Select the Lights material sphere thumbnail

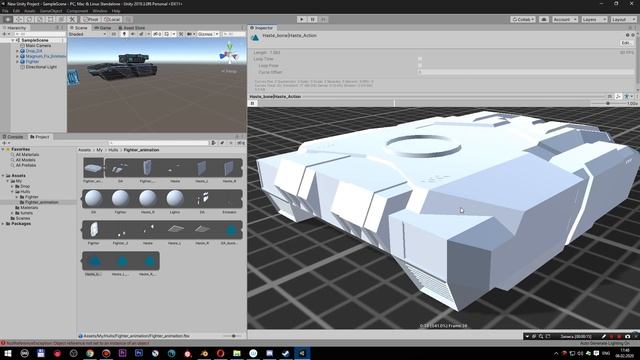(175, 199)
